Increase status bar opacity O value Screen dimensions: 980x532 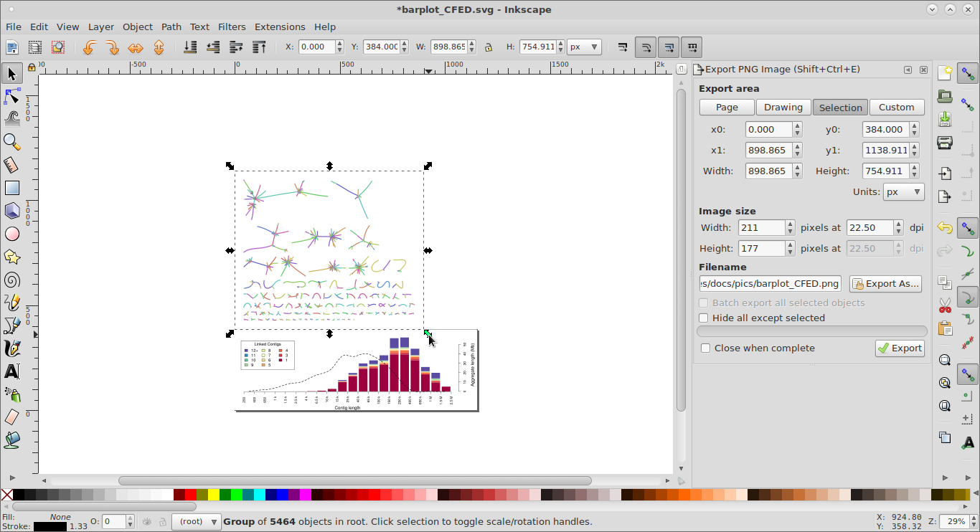coord(130,518)
